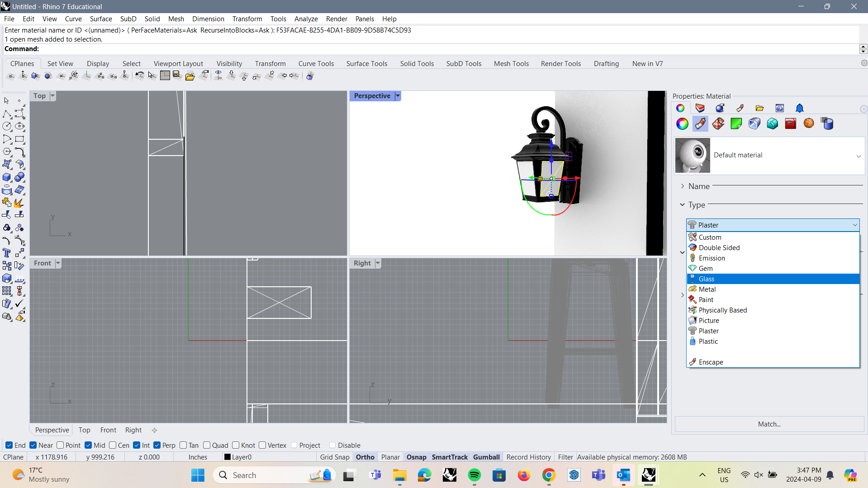This screenshot has width=868, height=488.
Task: Click the Match button in Material properties
Action: coord(768,424)
